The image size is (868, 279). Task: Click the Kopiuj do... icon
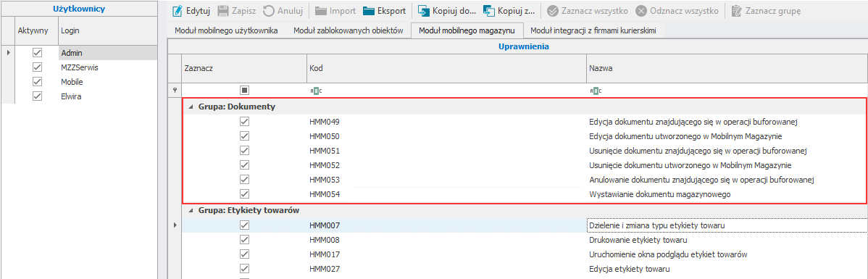pyautogui.click(x=423, y=11)
